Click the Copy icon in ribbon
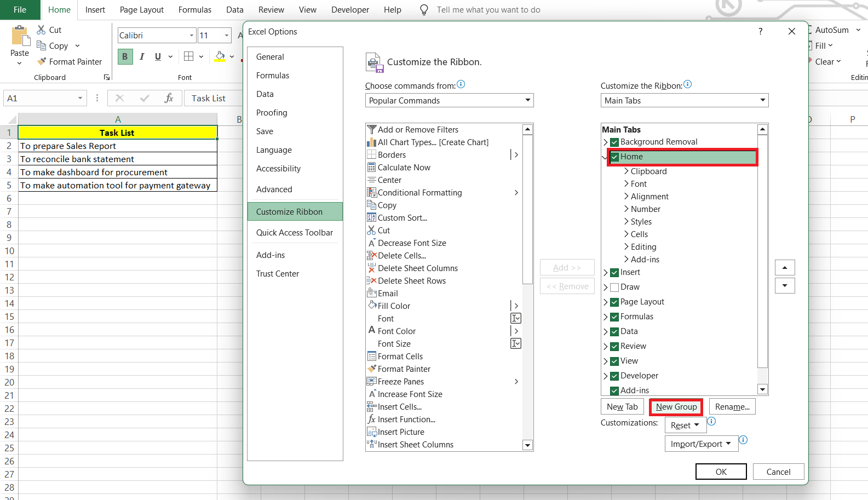Viewport: 868px width, 500px height. [x=42, y=45]
